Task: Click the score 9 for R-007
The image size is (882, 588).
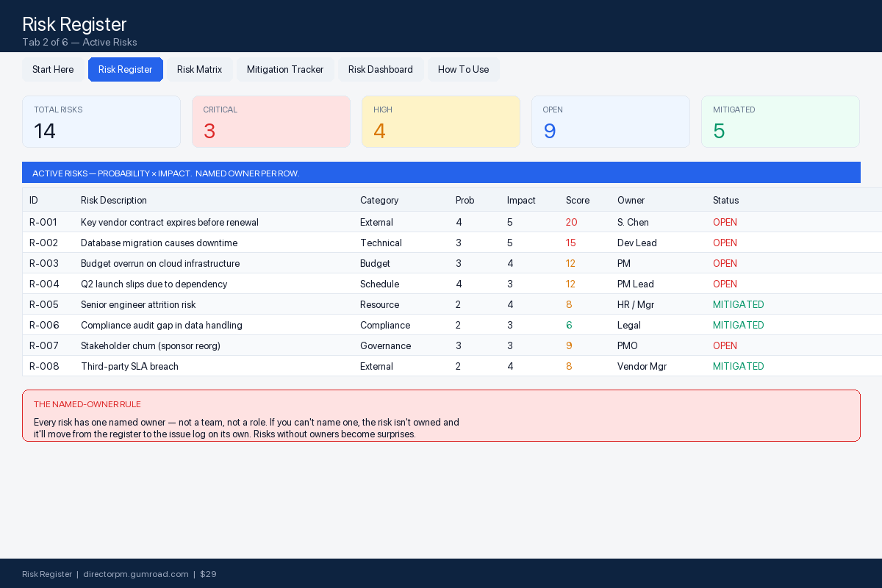Action: (569, 345)
